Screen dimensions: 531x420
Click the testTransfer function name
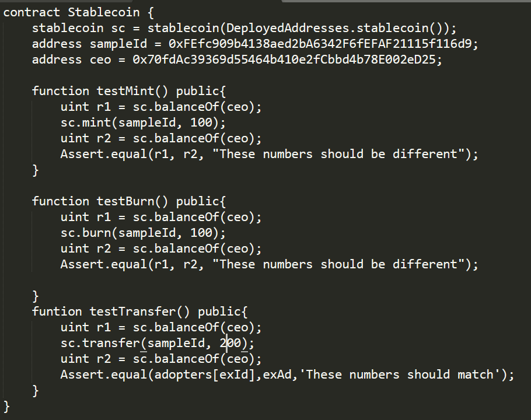coord(132,311)
